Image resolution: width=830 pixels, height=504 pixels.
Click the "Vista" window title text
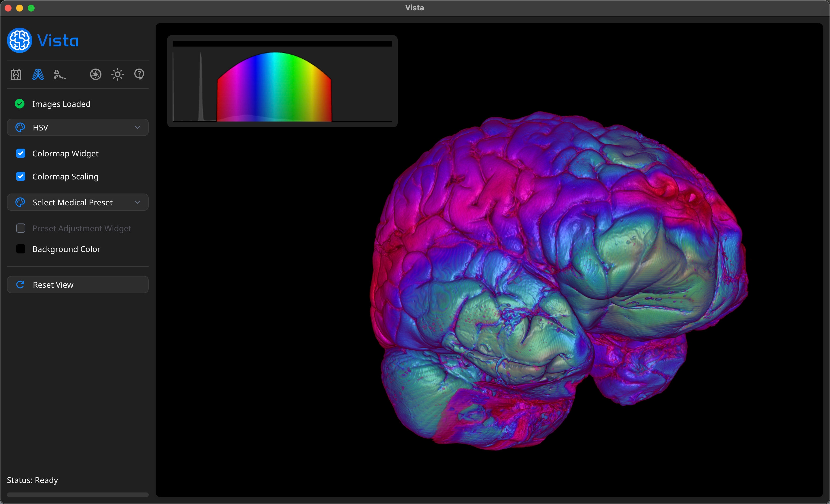coord(415,8)
